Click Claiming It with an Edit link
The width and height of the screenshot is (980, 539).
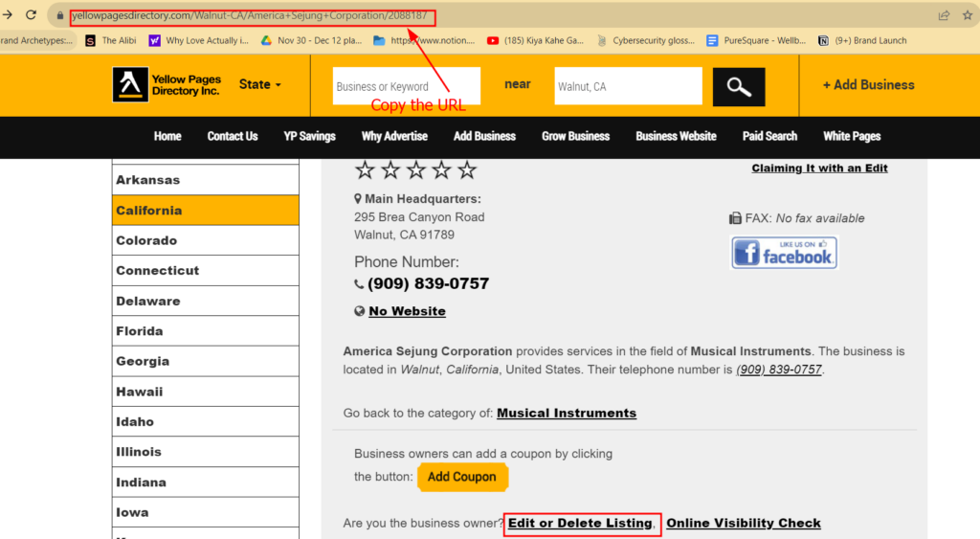(819, 168)
